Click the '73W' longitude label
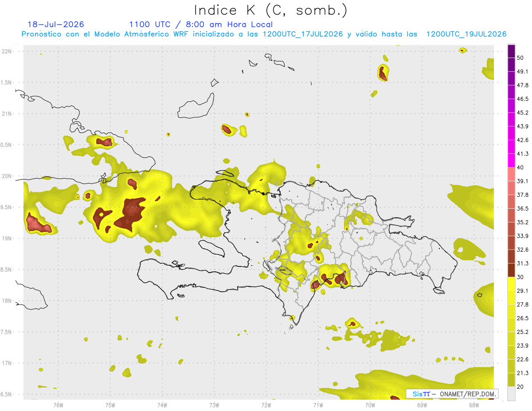The width and height of the screenshot is (532, 411). pos(214,405)
